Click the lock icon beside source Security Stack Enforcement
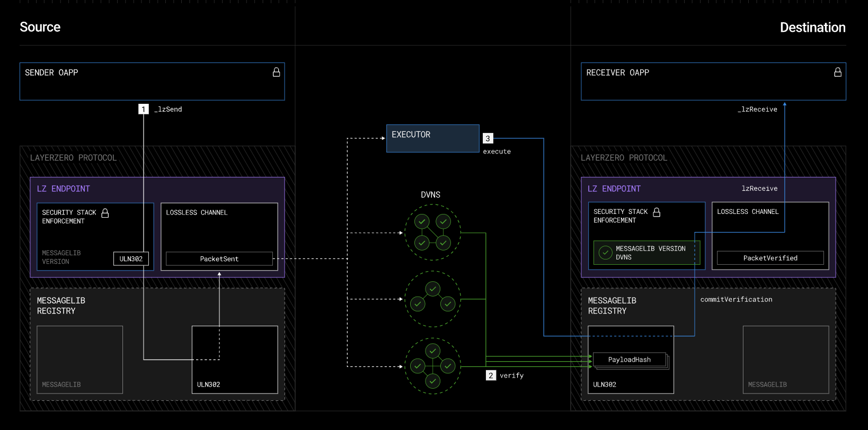The height and width of the screenshot is (430, 868). (105, 213)
